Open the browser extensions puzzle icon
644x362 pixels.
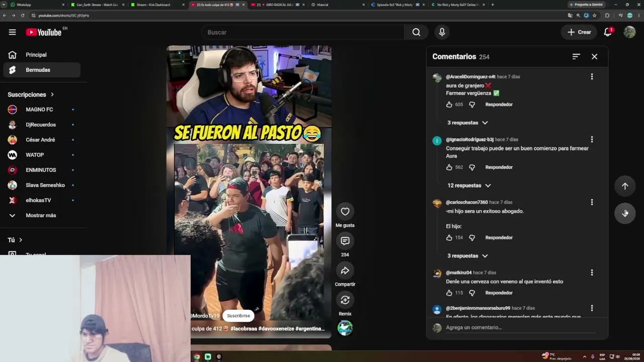click(607, 16)
